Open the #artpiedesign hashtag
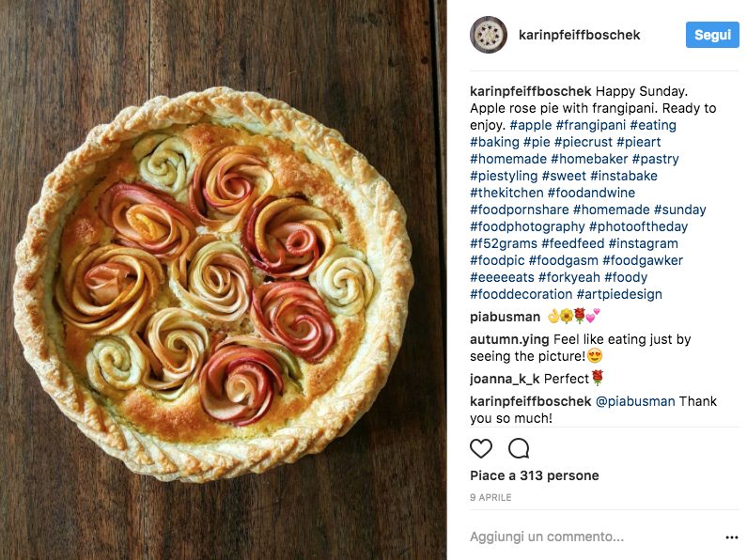 (x=619, y=294)
